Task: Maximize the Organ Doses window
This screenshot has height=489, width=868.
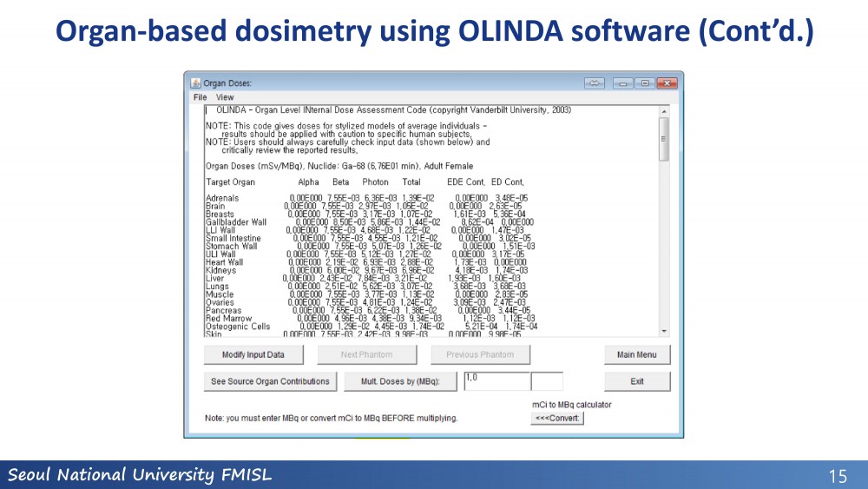Action: pyautogui.click(x=645, y=83)
